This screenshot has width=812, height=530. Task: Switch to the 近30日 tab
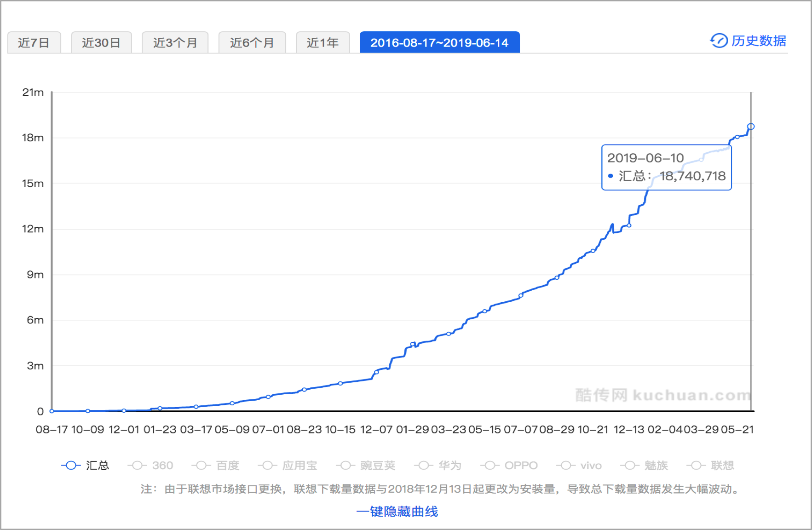(x=101, y=43)
